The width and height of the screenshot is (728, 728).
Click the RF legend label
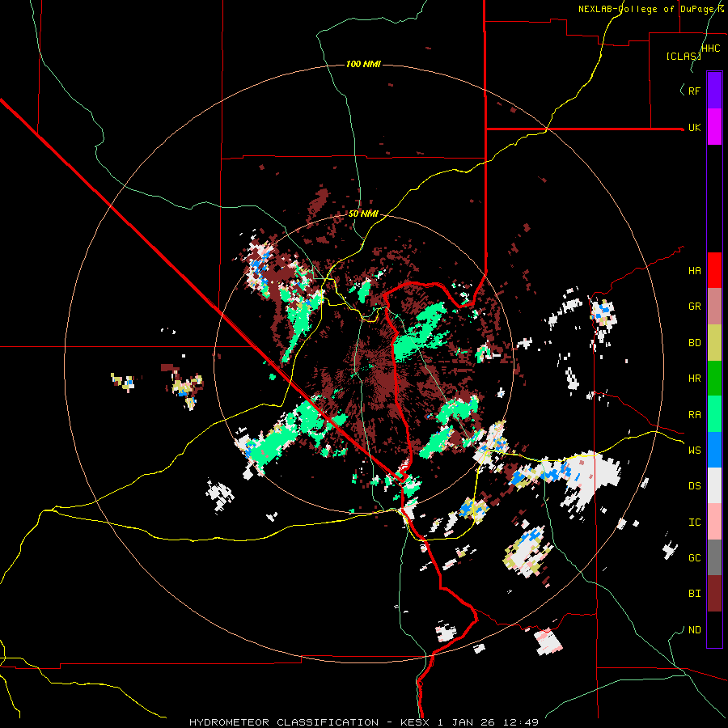point(694,91)
